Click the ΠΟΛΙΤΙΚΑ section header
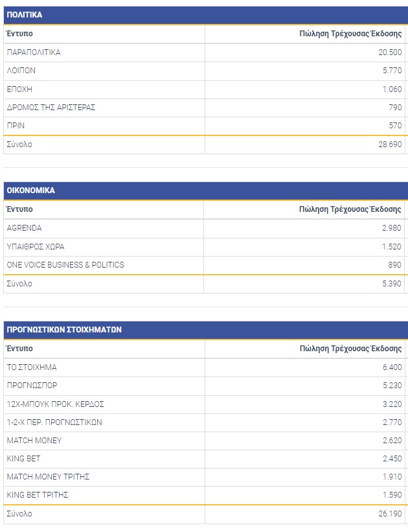The height and width of the screenshot is (532, 408). (25, 15)
